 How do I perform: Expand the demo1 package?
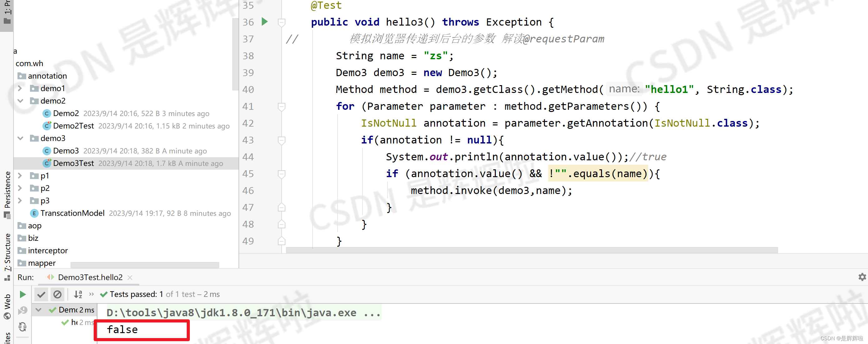(20, 88)
